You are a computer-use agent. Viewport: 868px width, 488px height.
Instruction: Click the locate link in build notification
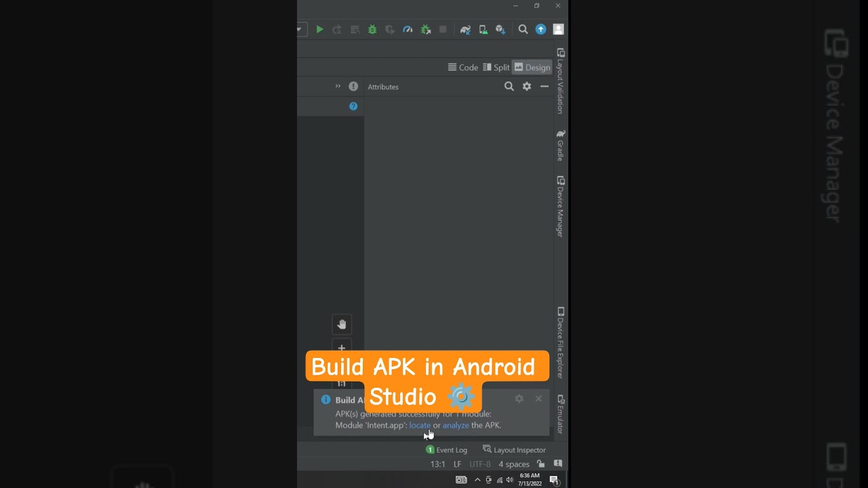coord(420,426)
